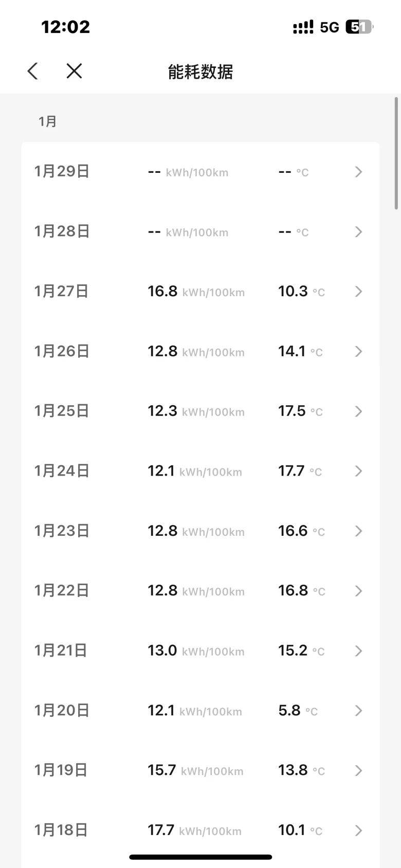This screenshot has height=868, width=401.
Task: Expand the 1月29日 entry chevron
Action: [359, 172]
